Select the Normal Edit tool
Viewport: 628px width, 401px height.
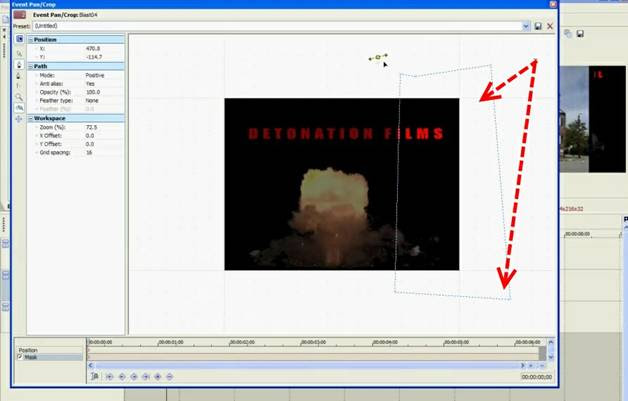19,54
